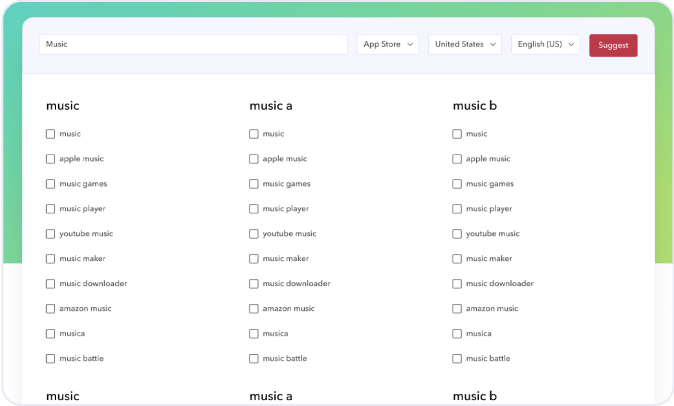This screenshot has width=674, height=406.
Task: Tick music downloader in the music b column
Action: [x=457, y=284]
